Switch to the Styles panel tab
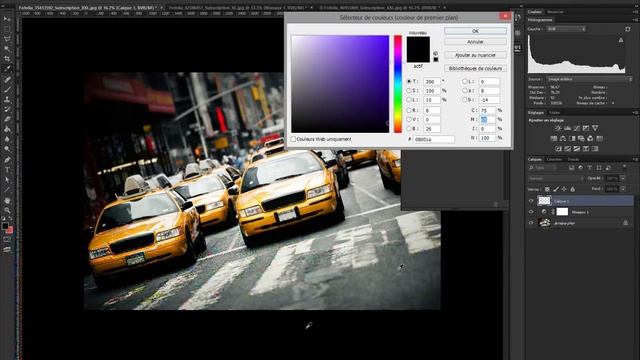The height and width of the screenshot is (360, 640). coord(554,112)
